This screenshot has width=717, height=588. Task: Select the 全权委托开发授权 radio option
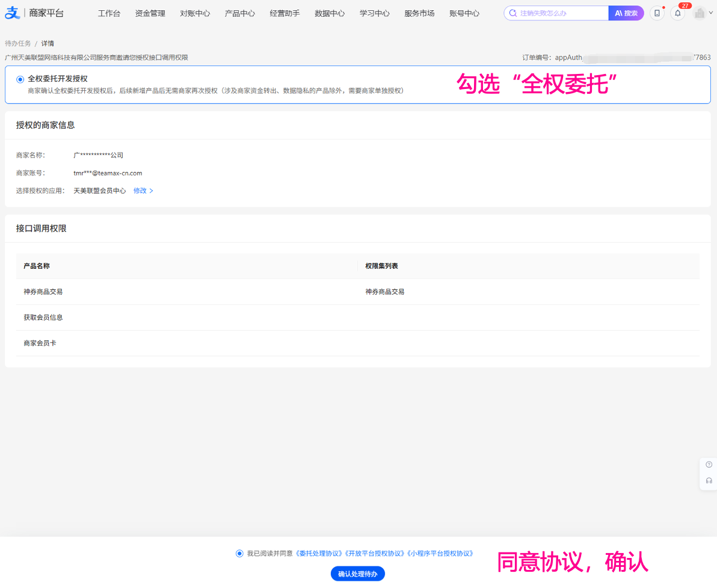(x=20, y=79)
